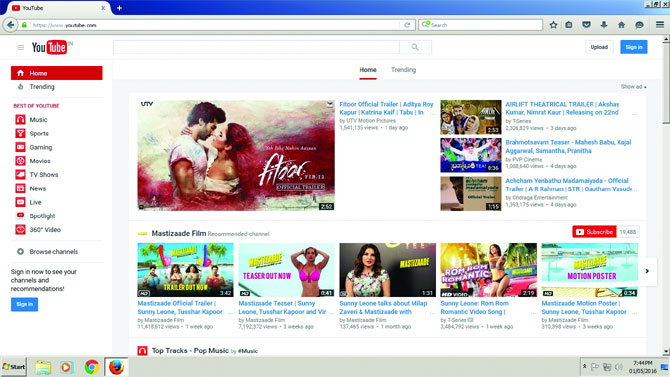
Task: Reload the page with the refresh icon
Action: pos(407,25)
